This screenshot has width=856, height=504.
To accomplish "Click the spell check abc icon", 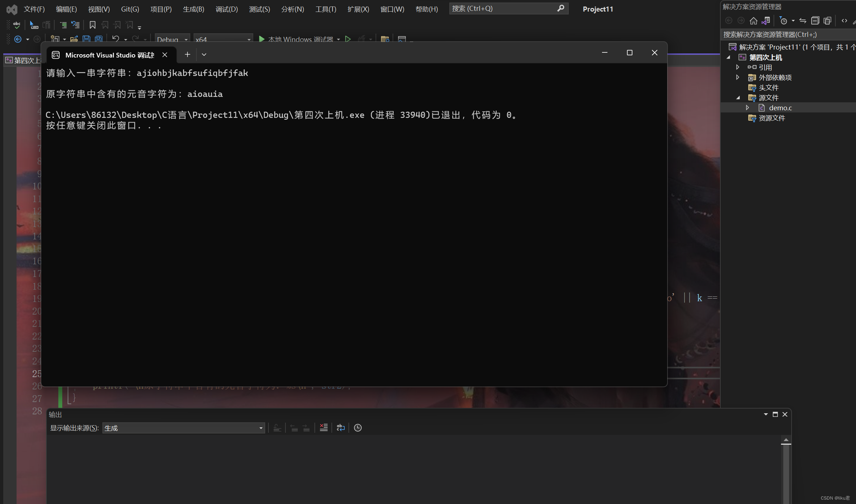I will pos(17,25).
